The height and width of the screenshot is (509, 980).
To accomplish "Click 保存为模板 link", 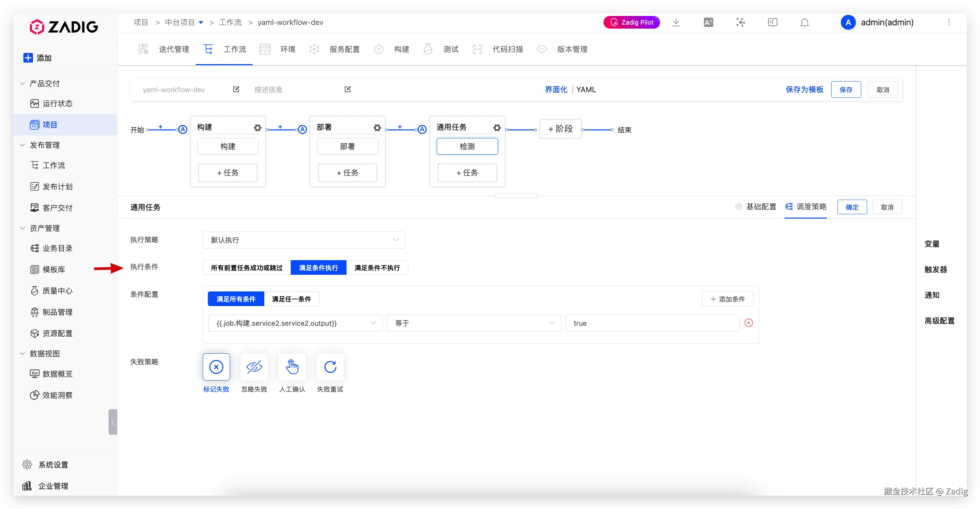I will [x=804, y=90].
